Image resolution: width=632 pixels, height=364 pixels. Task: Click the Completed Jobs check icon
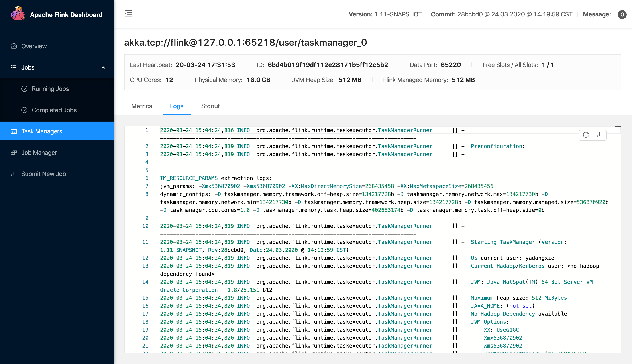(x=24, y=110)
